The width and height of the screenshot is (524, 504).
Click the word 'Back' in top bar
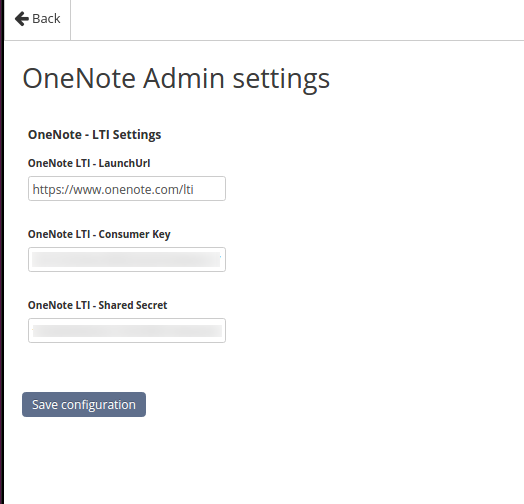(46, 19)
